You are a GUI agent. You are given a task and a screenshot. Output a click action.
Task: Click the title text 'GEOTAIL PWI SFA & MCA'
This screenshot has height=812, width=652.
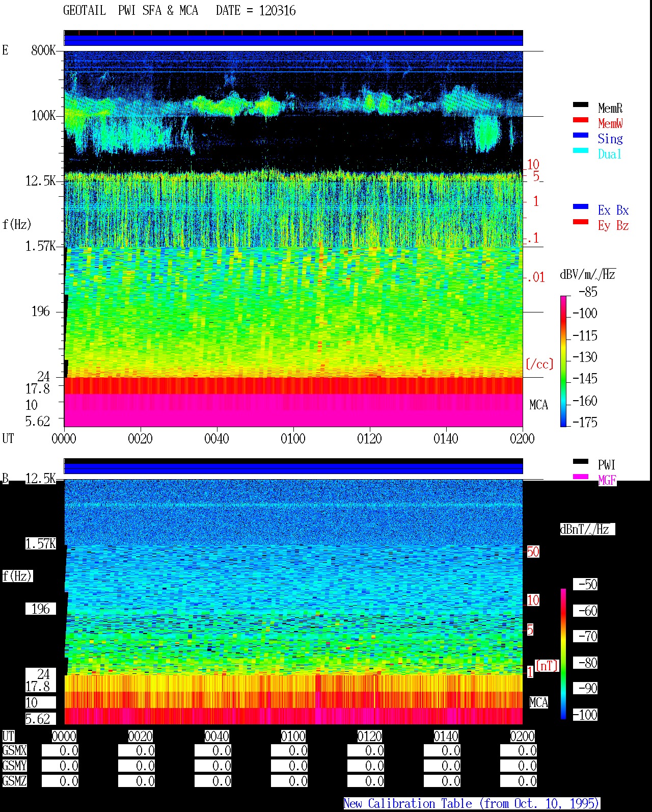(x=131, y=11)
